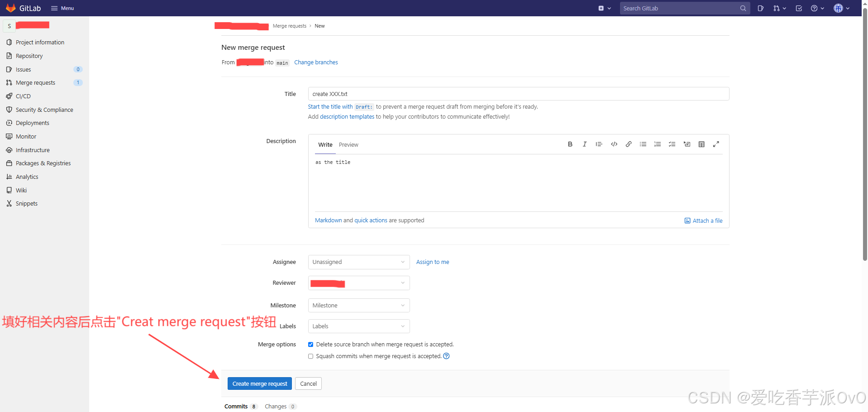Insert code formatting

614,144
